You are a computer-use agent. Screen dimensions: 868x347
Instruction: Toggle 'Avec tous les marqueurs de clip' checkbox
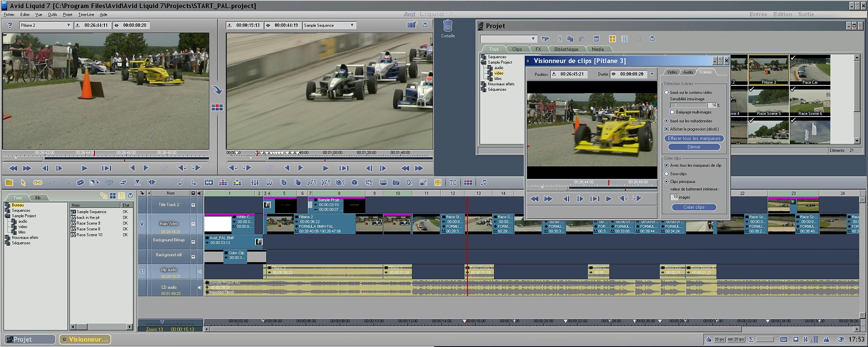tap(666, 165)
